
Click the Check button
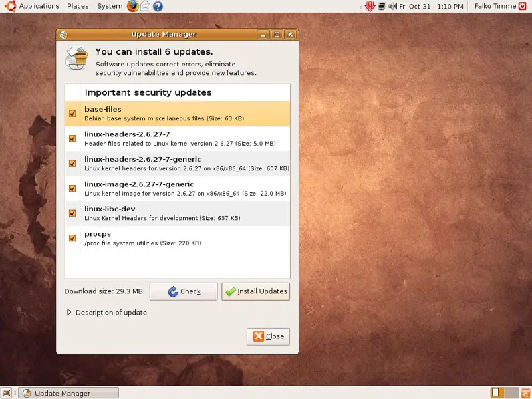point(184,291)
